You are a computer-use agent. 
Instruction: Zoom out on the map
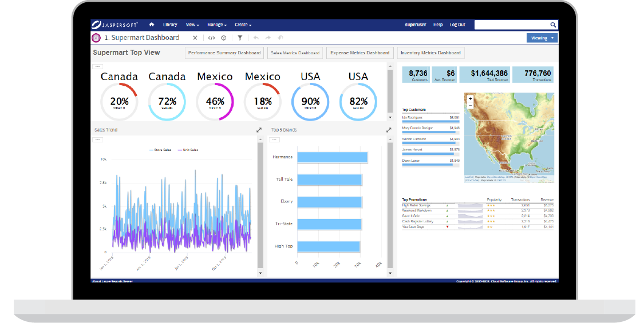471,105
